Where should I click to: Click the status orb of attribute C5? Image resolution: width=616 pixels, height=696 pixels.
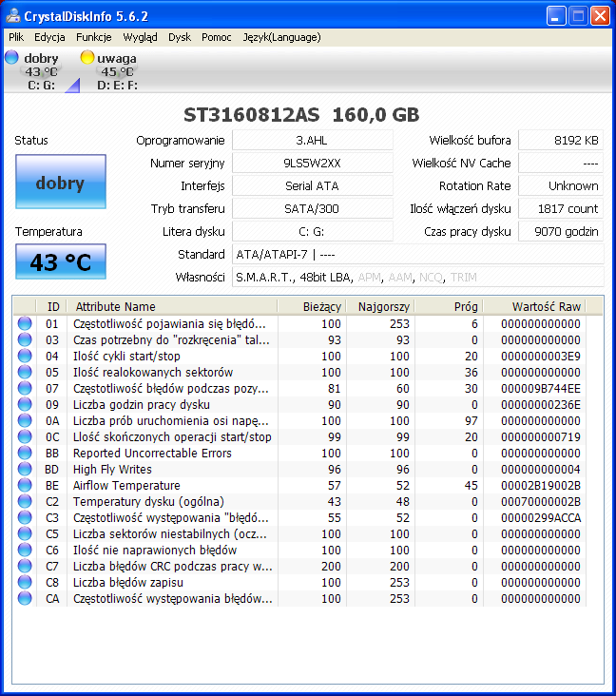point(25,533)
